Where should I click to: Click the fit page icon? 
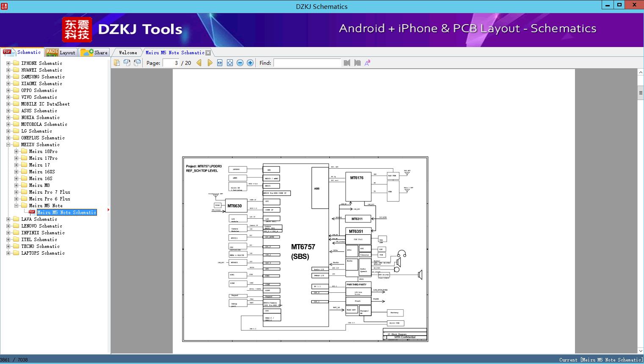pos(230,63)
